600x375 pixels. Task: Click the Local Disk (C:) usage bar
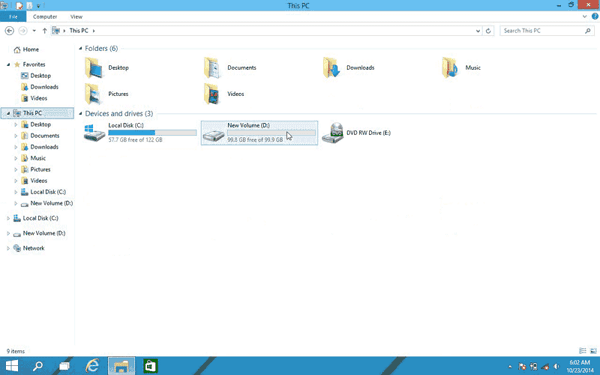[152, 133]
